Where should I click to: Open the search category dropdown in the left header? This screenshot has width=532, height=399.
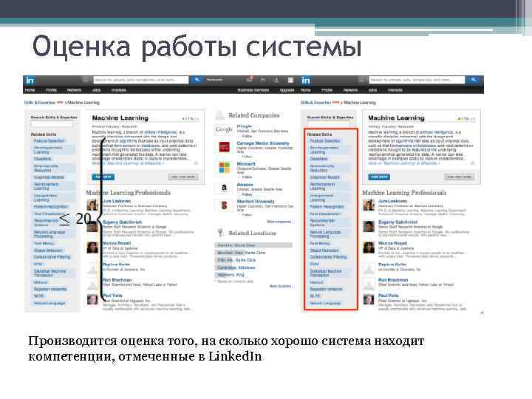pyautogui.click(x=86, y=80)
